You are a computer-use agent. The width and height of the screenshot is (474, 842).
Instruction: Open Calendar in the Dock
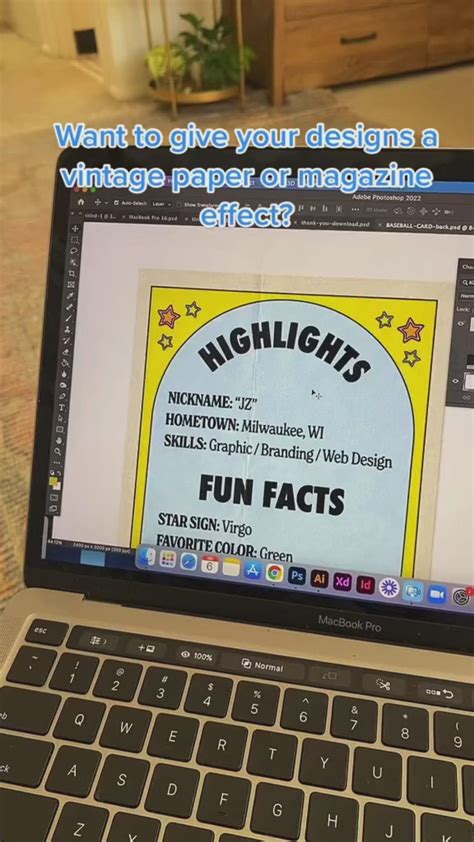coord(210,564)
